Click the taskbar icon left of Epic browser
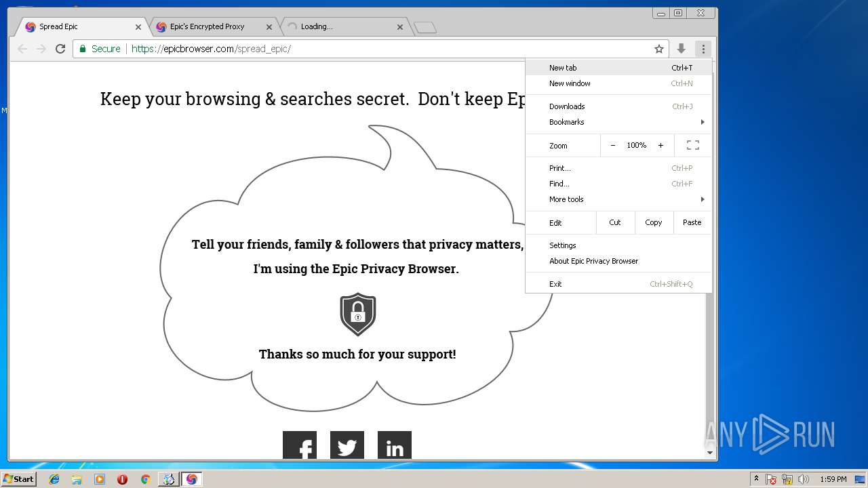868x488 pixels. [x=168, y=479]
